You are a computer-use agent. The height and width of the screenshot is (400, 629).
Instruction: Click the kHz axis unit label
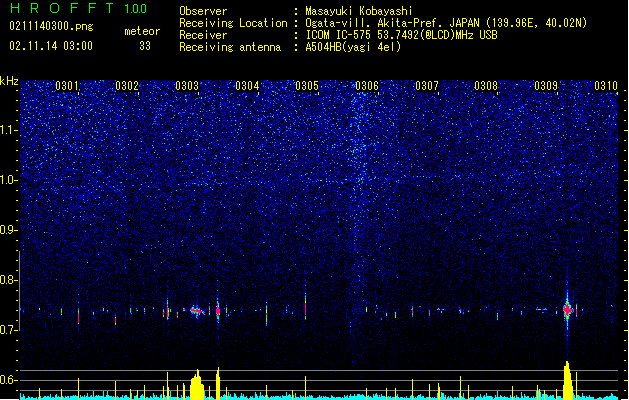point(9,81)
